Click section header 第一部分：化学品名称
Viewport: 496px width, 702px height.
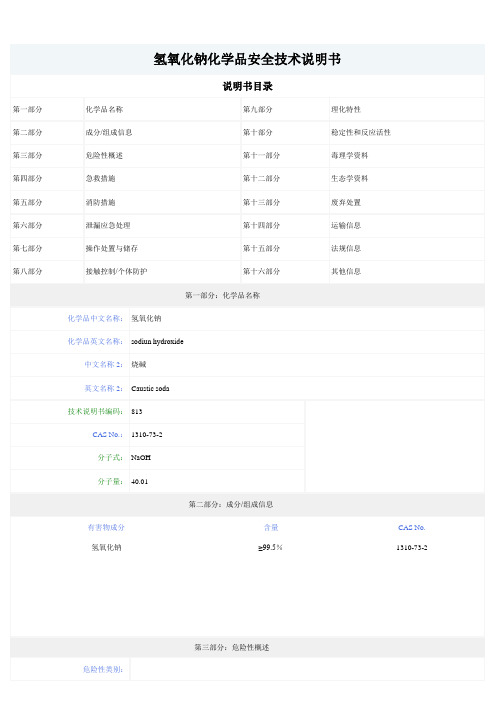point(222,295)
